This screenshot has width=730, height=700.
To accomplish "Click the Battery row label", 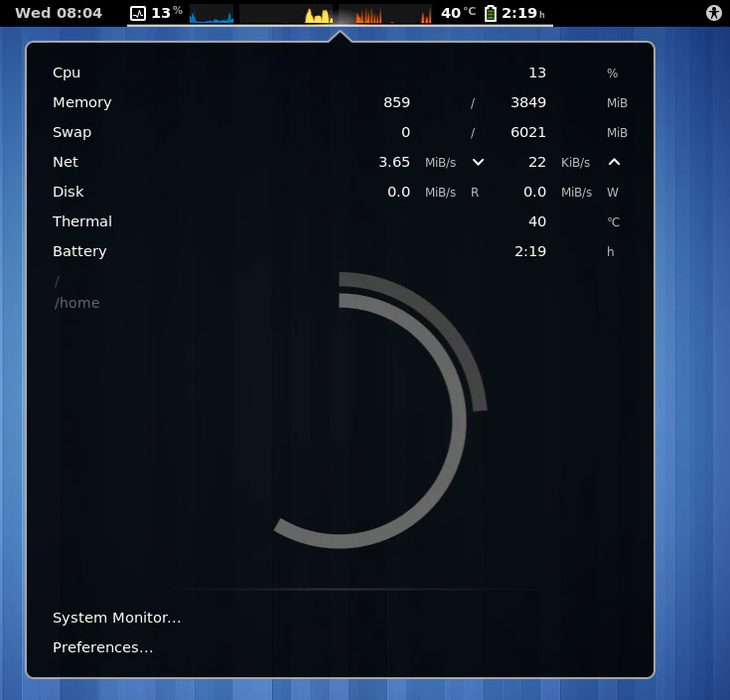I will point(79,251).
